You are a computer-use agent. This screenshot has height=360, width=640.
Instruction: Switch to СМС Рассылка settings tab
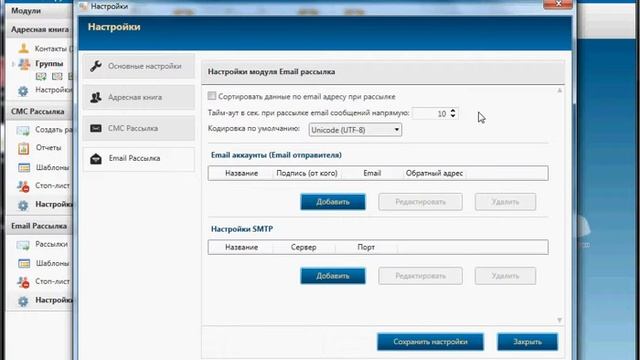(x=139, y=128)
